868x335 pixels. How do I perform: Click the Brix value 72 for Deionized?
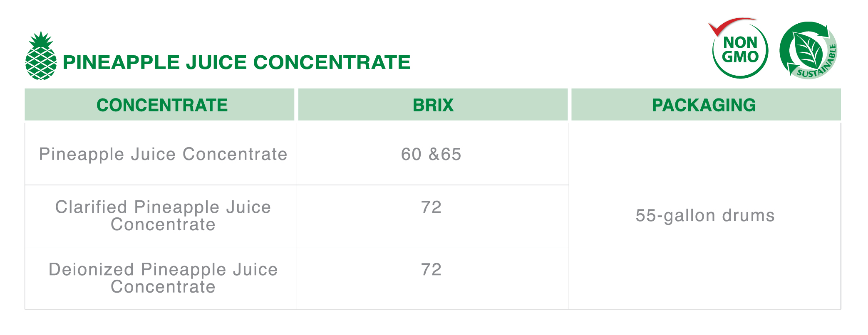[431, 269]
